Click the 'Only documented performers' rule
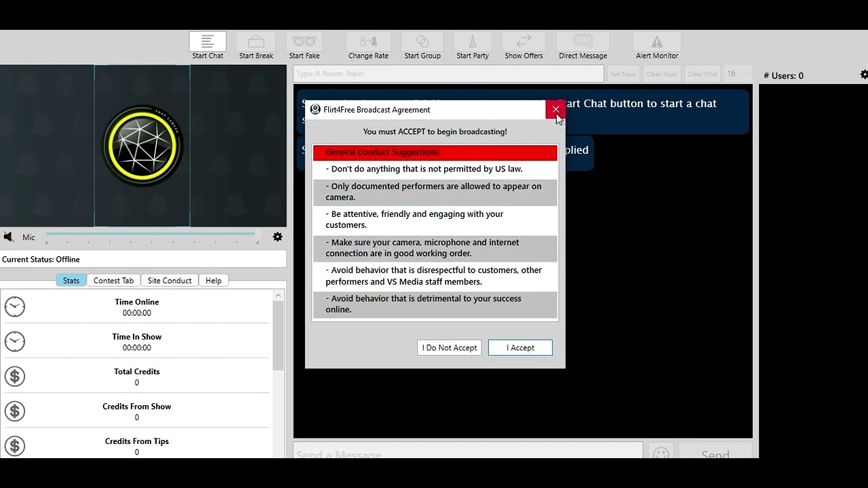Screen dimensions: 868x488 435,192
